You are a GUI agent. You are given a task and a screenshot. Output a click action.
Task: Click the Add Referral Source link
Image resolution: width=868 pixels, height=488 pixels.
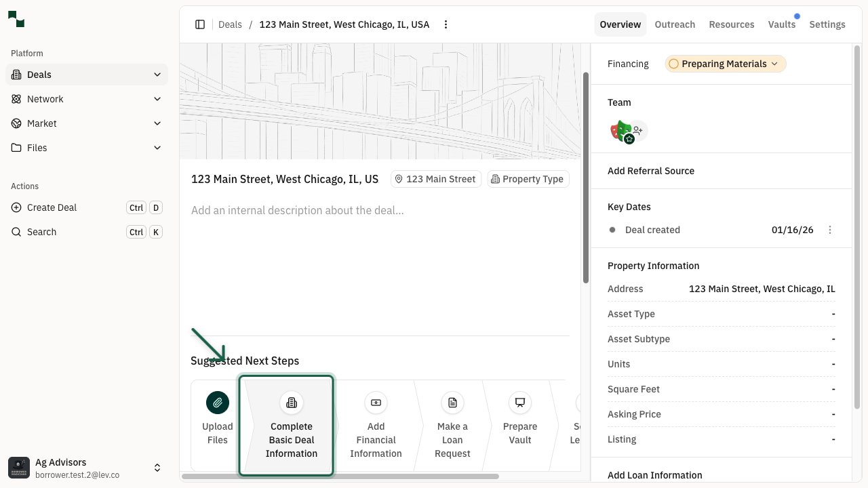click(x=651, y=171)
